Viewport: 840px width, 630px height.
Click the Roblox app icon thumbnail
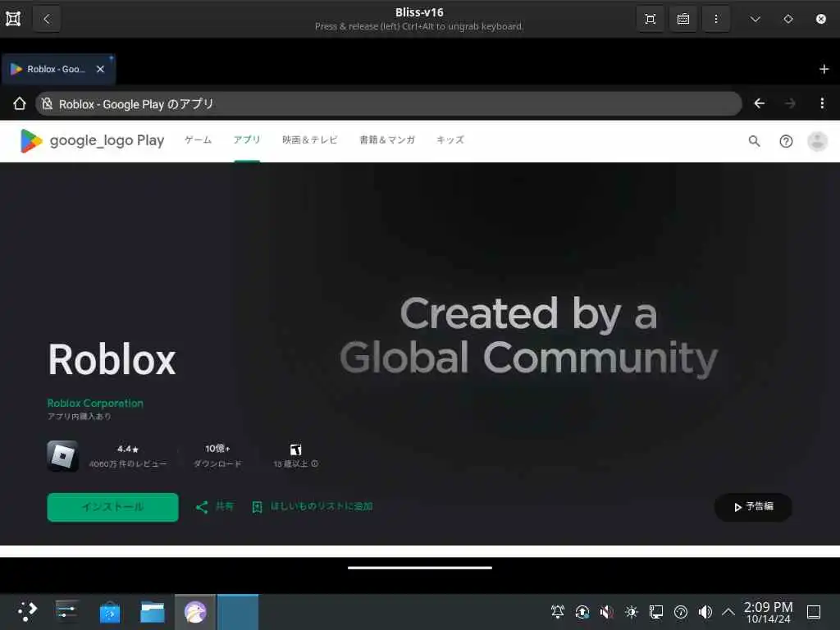point(62,456)
